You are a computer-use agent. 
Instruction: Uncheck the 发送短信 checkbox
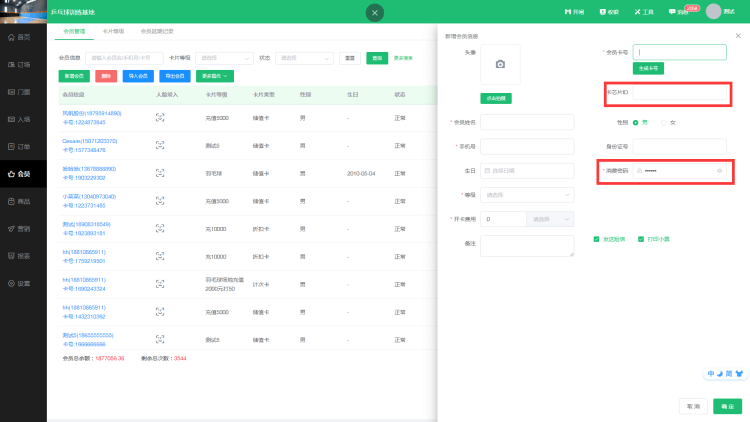597,239
